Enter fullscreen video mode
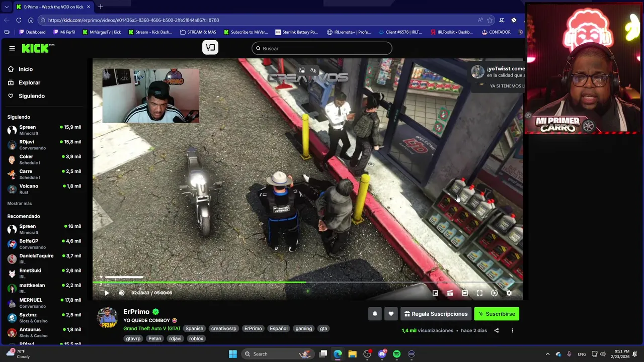The width and height of the screenshot is (644, 362). coord(479,293)
